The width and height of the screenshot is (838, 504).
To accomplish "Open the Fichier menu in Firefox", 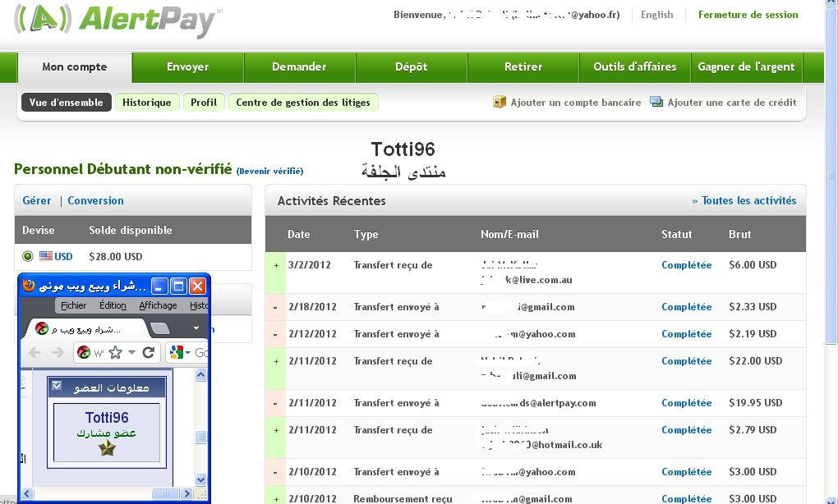I will point(73,305).
